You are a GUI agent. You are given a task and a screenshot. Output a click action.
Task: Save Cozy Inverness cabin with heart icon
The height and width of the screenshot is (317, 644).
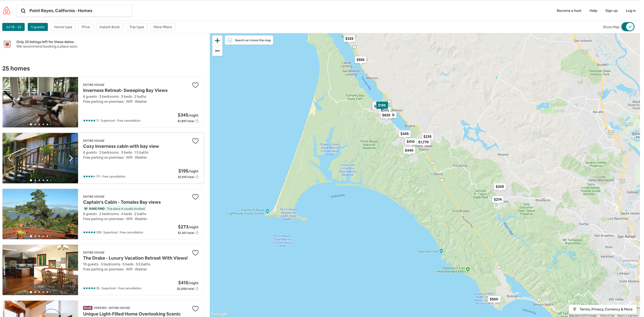[195, 141]
